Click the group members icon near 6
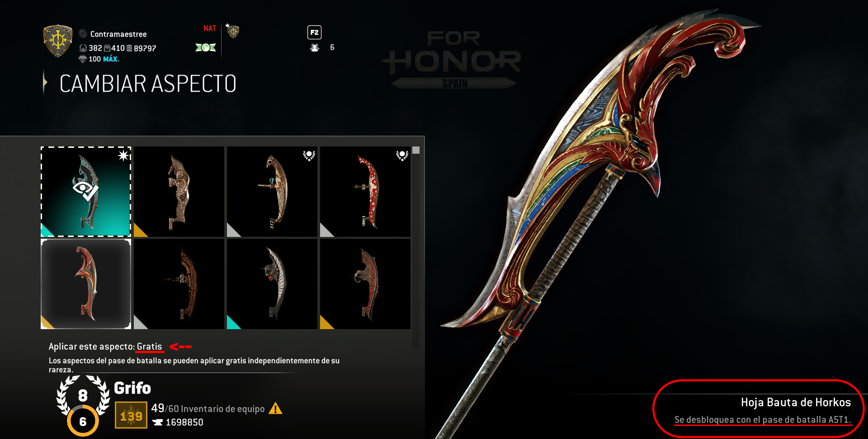868x439 pixels. click(x=315, y=47)
